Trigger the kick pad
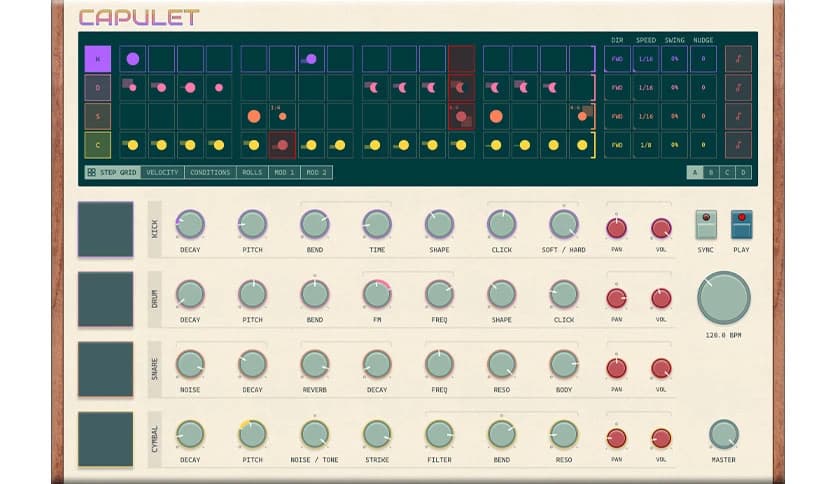 pos(106,229)
